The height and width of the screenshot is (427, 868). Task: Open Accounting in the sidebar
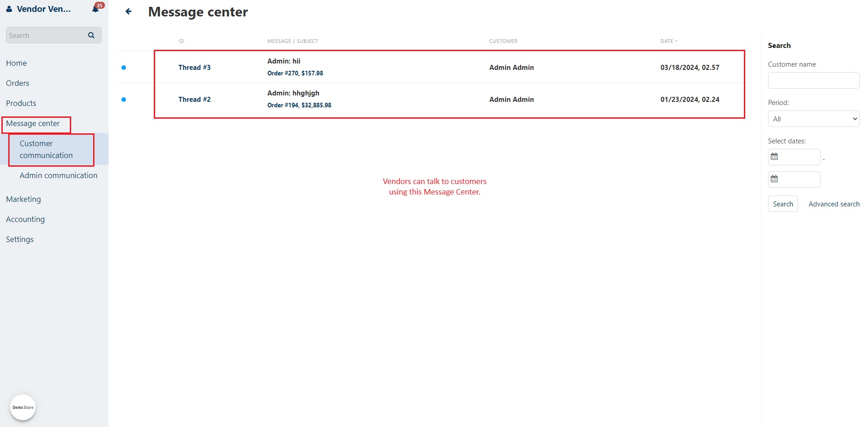25,219
